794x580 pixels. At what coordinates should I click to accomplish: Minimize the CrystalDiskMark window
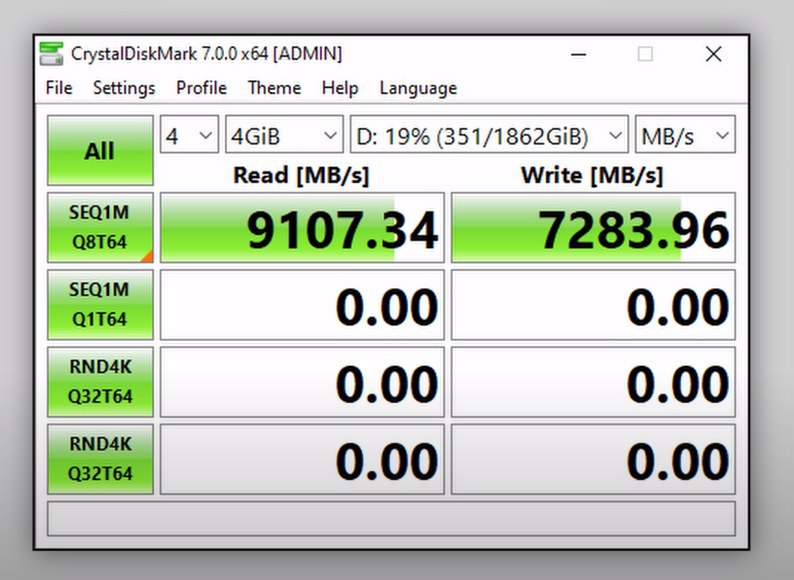[578, 54]
